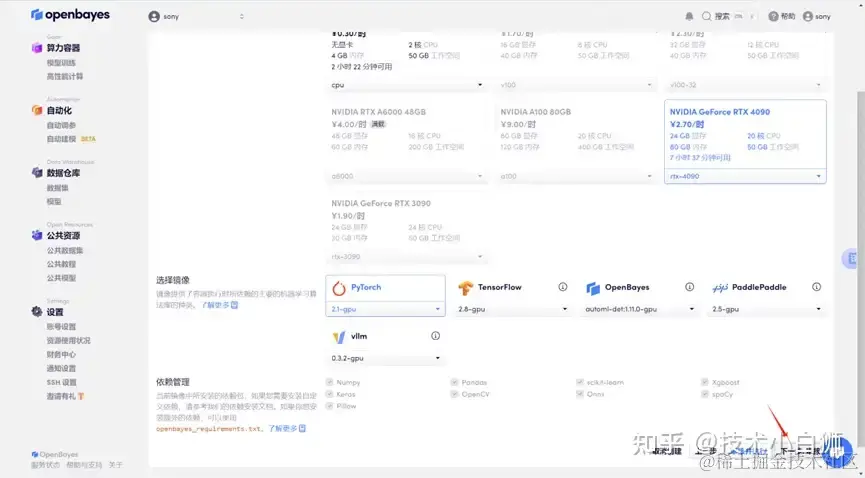Click 了解更多 link under 依赖管理

[287, 428]
